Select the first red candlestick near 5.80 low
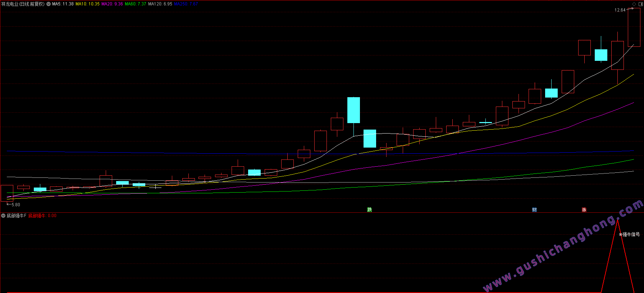 [x=7, y=193]
